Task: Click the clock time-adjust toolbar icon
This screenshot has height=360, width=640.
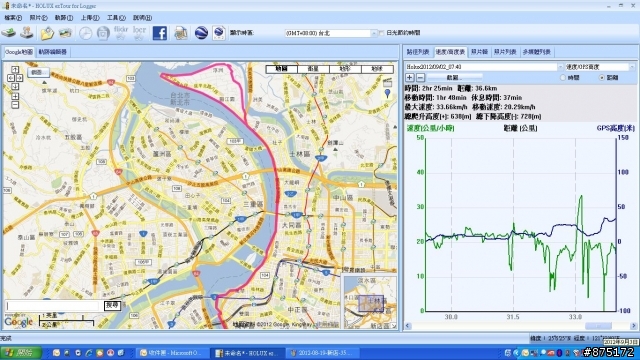Action: (85, 33)
